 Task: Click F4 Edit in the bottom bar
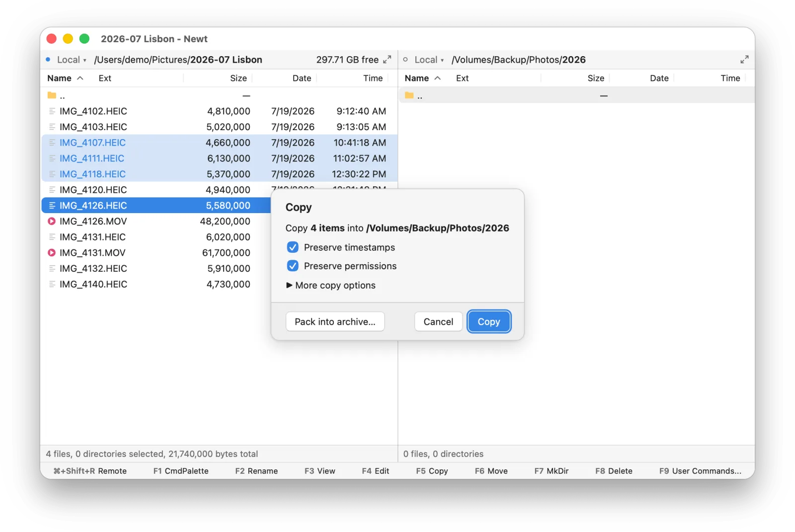375,471
